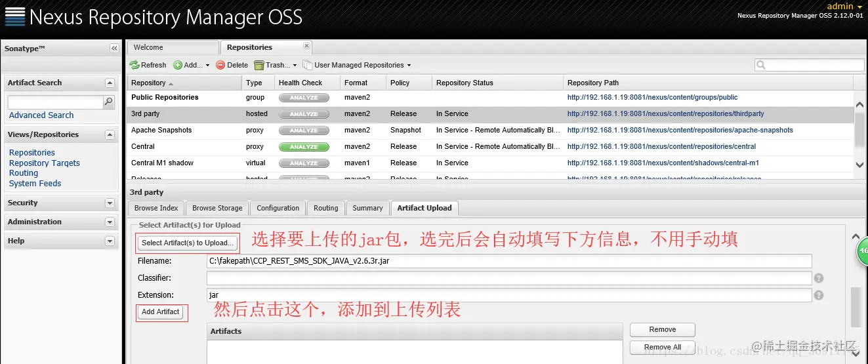The image size is (868, 364).
Task: Open Routing link in sidebar
Action: tap(24, 173)
